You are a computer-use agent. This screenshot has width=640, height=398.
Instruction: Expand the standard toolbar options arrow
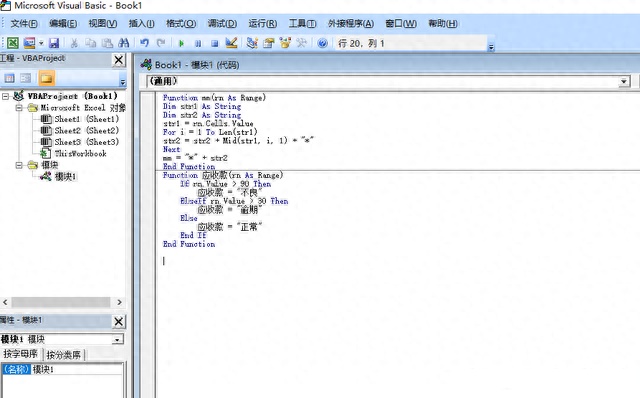(491, 47)
